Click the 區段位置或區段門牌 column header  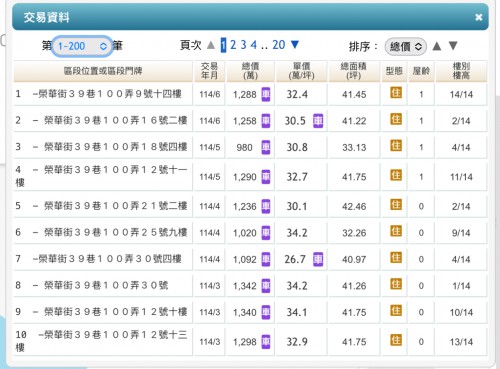(103, 71)
